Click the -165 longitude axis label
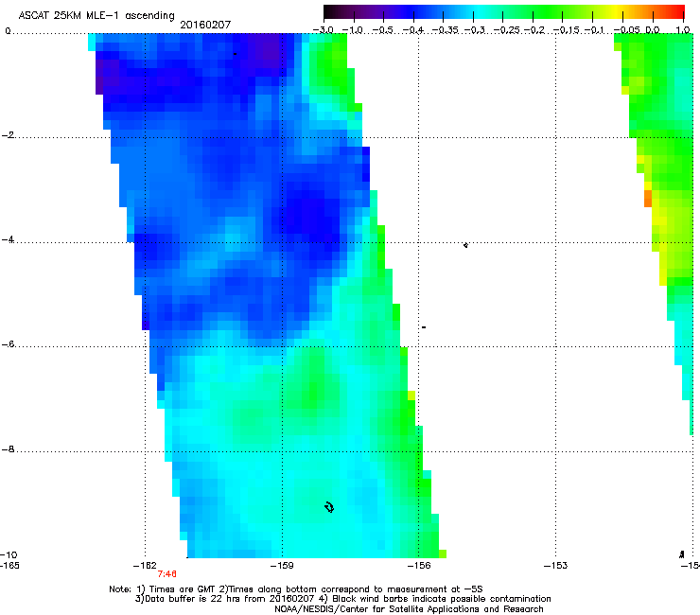The width and height of the screenshot is (700, 615). coord(9,566)
